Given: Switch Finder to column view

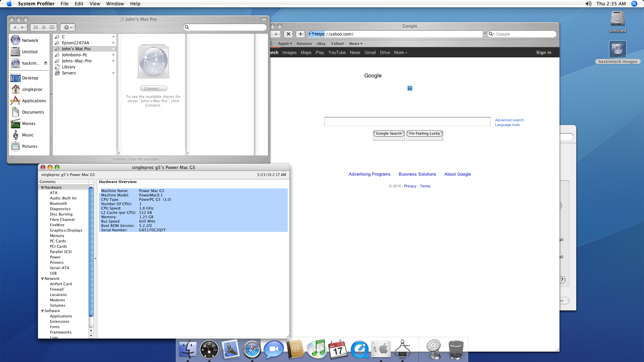Looking at the screenshot, I should (52, 27).
